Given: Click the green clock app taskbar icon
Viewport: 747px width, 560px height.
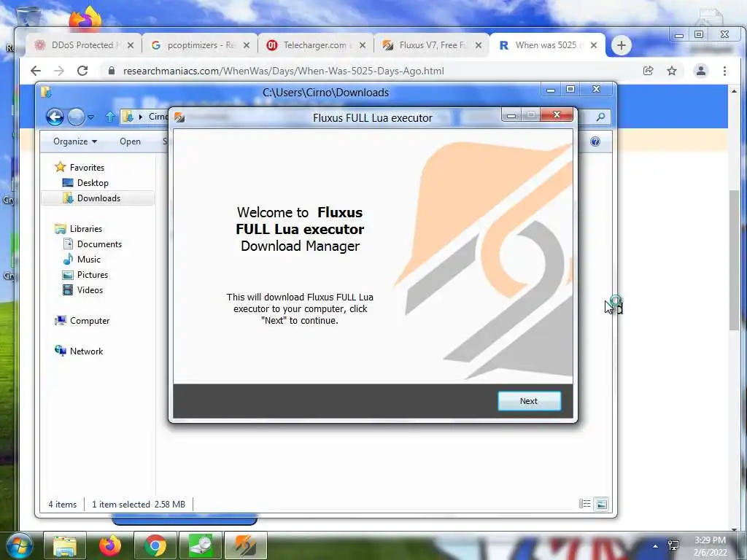Looking at the screenshot, I should [200, 545].
